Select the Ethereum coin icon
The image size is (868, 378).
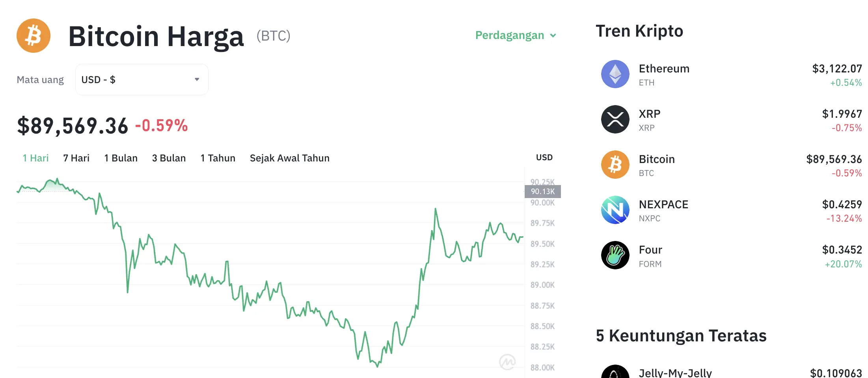pos(615,74)
